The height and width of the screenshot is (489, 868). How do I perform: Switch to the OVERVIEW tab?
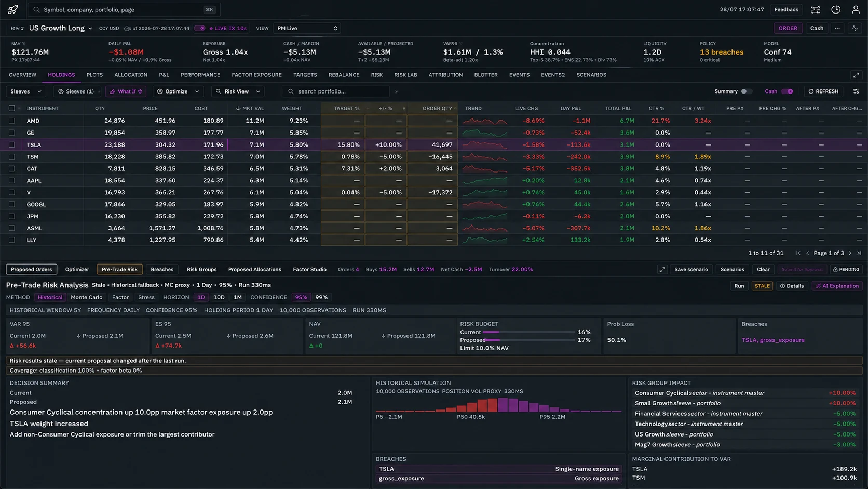coord(22,75)
